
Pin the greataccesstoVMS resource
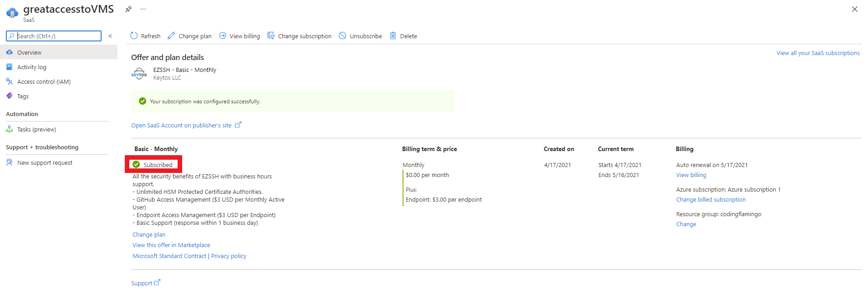(x=128, y=9)
